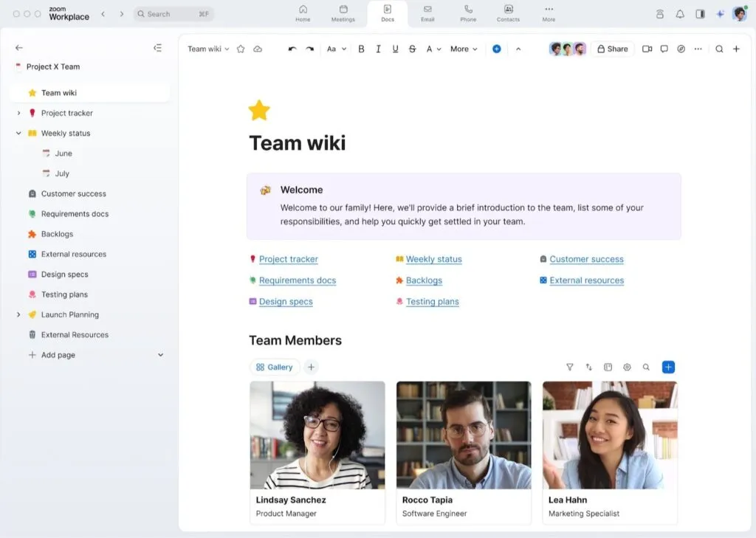Open the comments panel icon
The height and width of the screenshot is (538, 756).
coord(664,49)
